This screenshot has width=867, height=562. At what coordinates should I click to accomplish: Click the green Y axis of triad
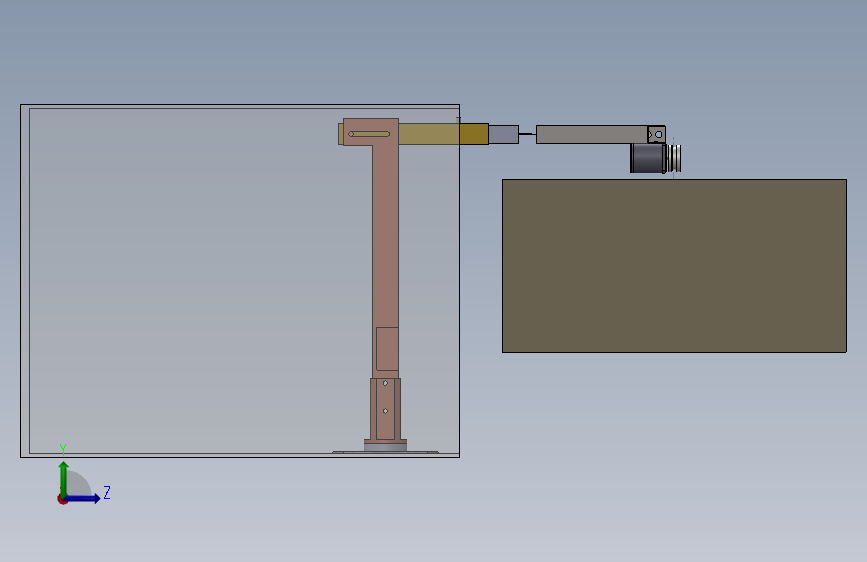[x=63, y=478]
